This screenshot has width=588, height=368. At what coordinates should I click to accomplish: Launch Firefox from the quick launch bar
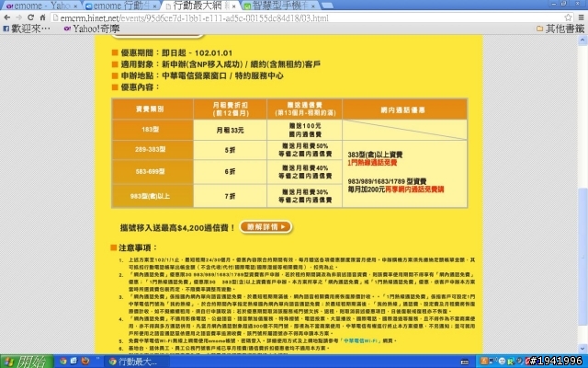[85, 362]
